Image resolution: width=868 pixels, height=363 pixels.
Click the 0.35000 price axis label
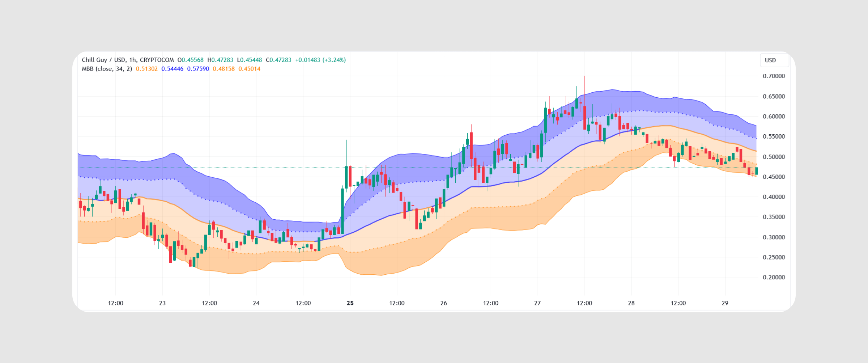tap(774, 217)
